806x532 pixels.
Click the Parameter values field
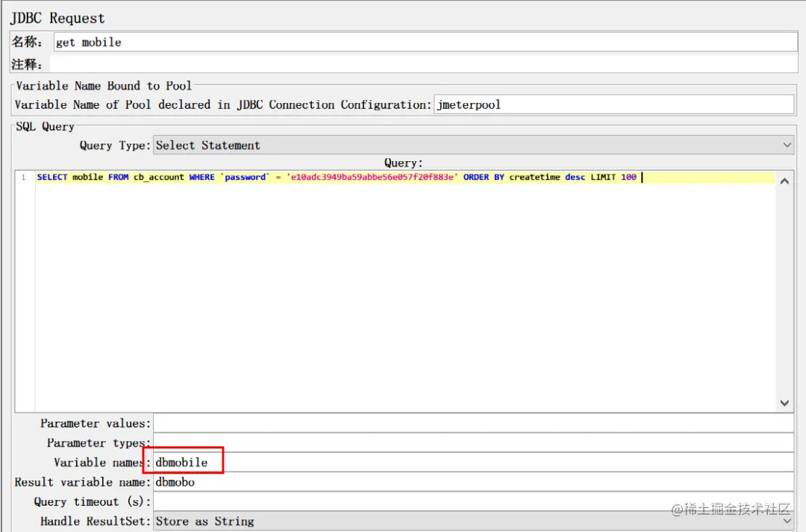pos(473,424)
